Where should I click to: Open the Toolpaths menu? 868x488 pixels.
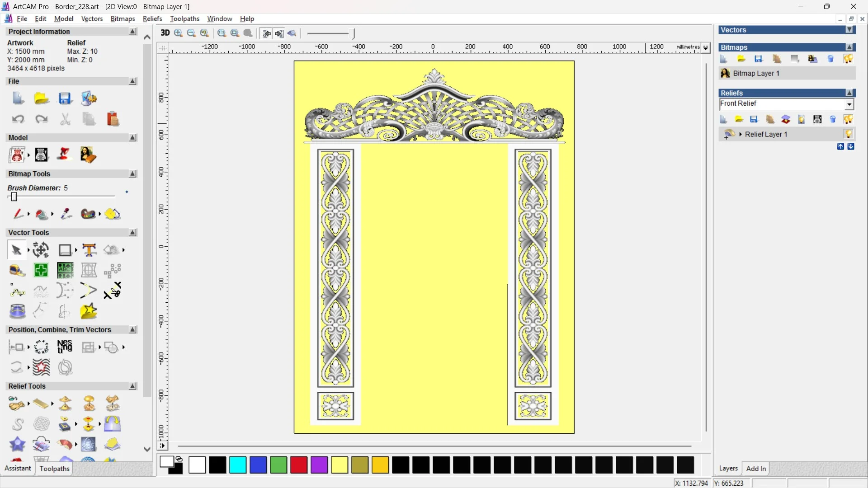[184, 19]
